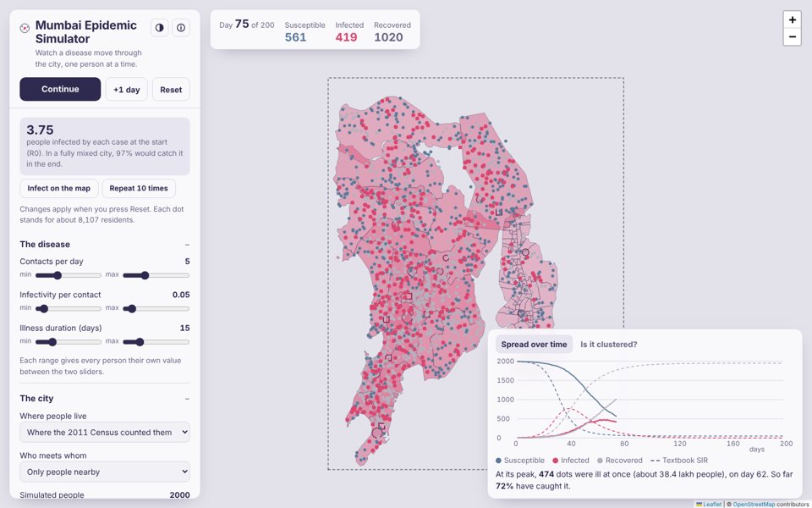
Task: Adjust Contacts per day min slider
Action: click(68, 275)
